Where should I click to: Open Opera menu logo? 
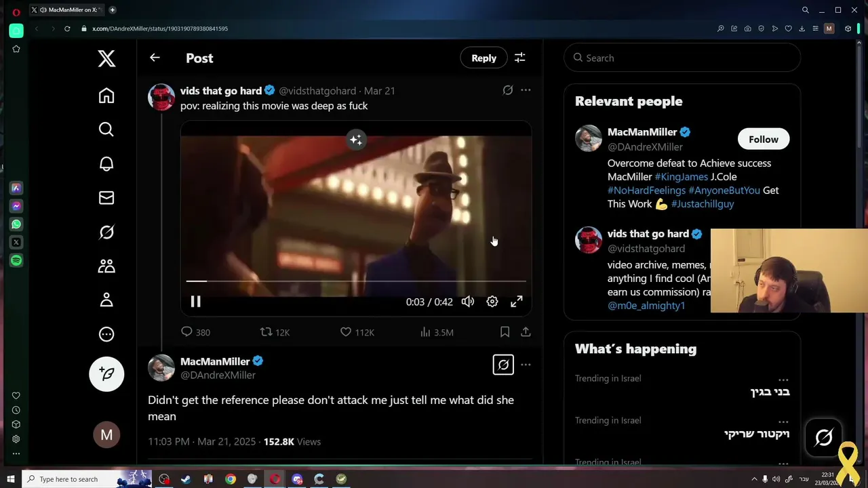[x=16, y=12]
